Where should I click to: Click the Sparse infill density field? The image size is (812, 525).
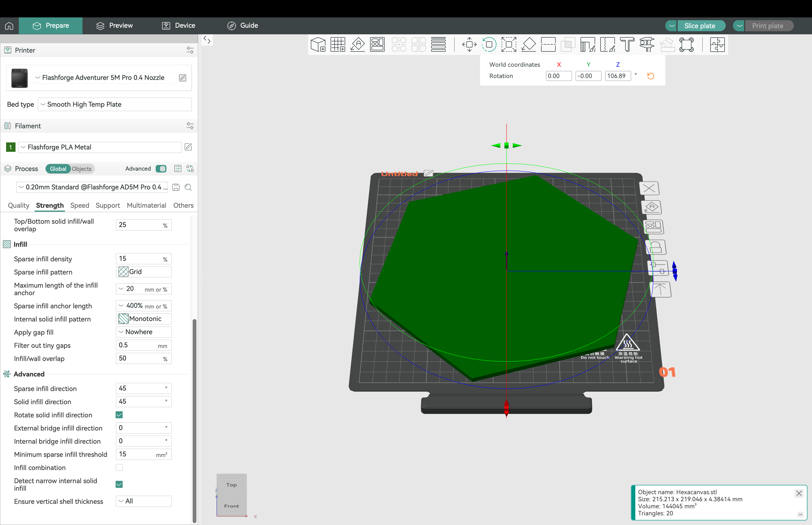point(144,259)
